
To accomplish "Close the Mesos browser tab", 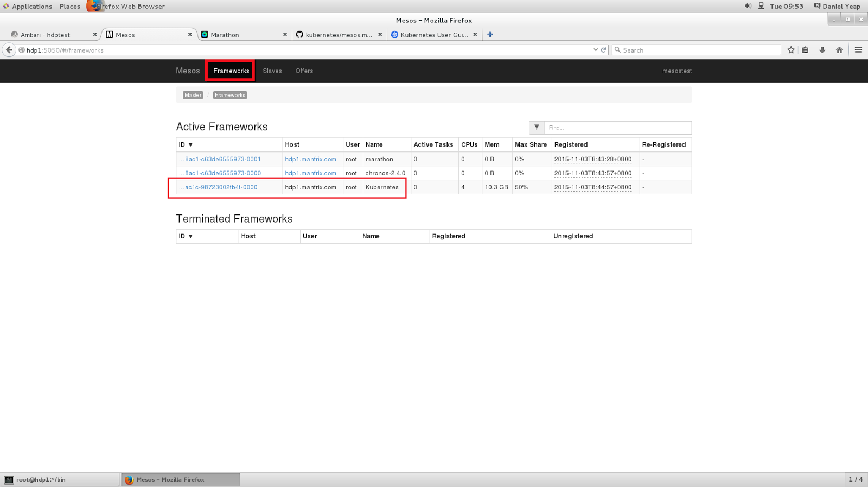I will coord(190,35).
